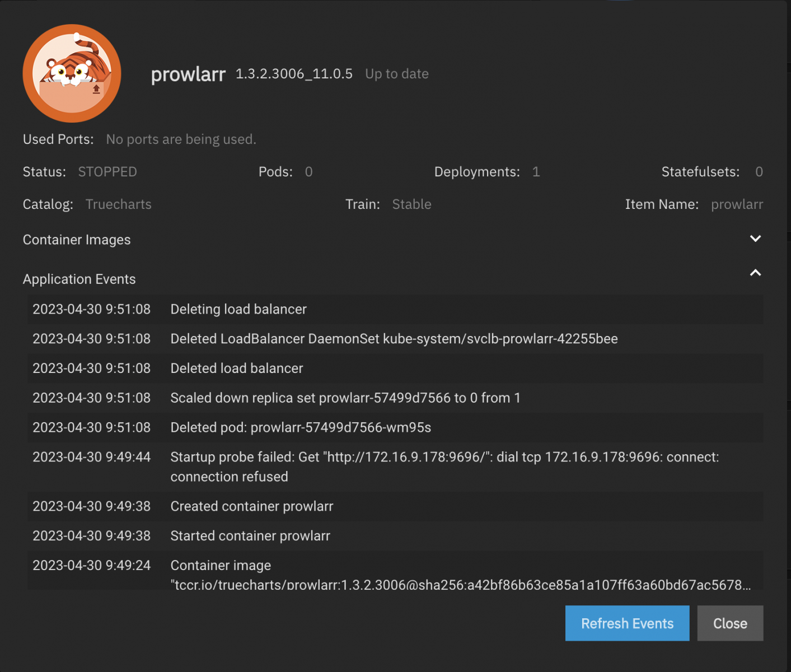The width and height of the screenshot is (791, 672).
Task: Click the Train label
Action: pyautogui.click(x=363, y=204)
